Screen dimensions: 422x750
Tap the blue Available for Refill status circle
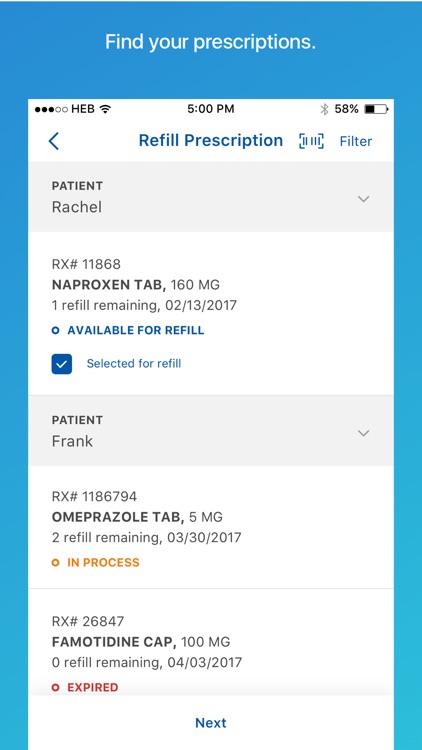(x=56, y=331)
